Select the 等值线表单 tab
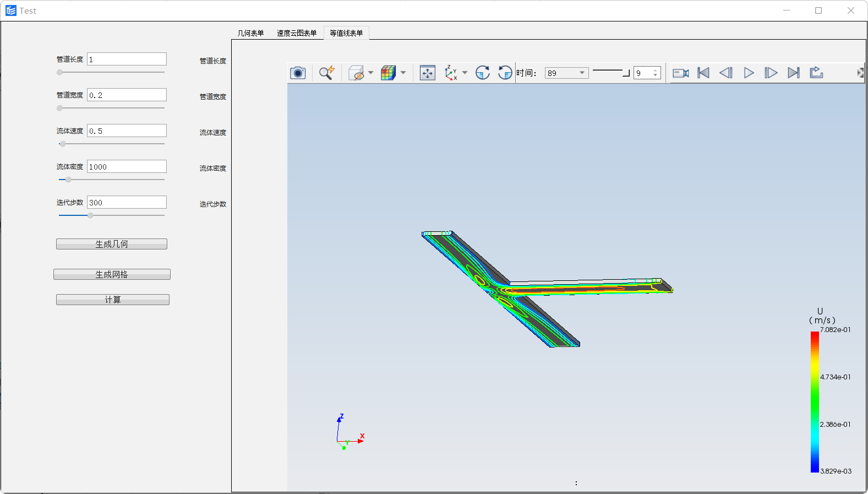Image resolution: width=868 pixels, height=494 pixels. (x=346, y=33)
